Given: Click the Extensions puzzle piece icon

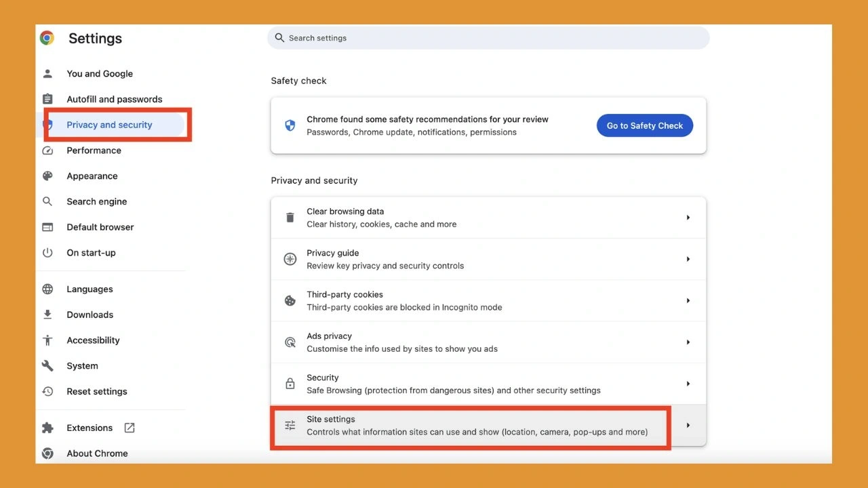Looking at the screenshot, I should click(x=47, y=428).
